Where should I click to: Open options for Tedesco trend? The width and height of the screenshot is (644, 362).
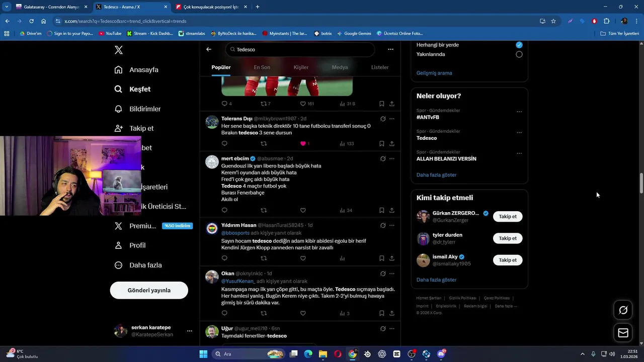tap(519, 133)
